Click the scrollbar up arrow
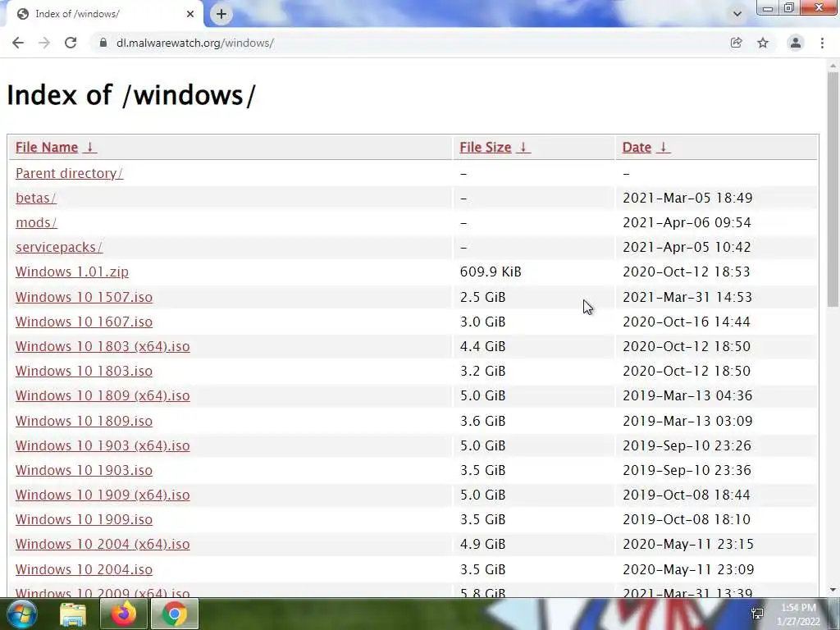This screenshot has height=630, width=840. point(833,66)
